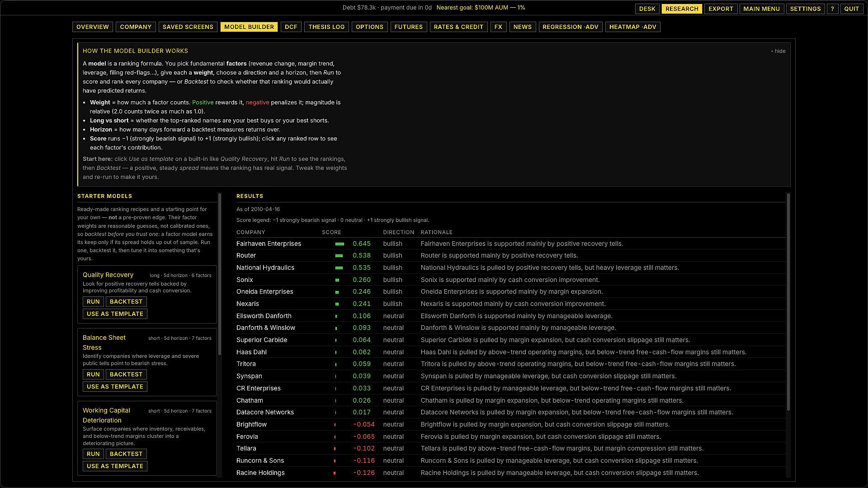Click the QUIT button

852,9
